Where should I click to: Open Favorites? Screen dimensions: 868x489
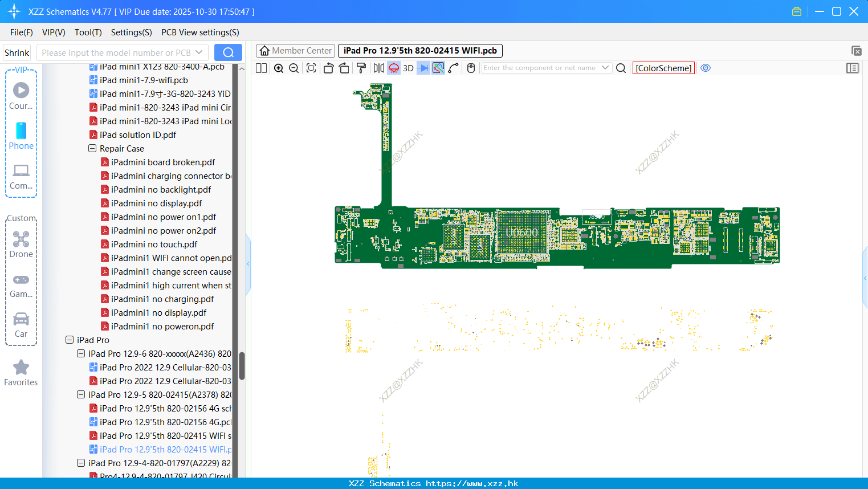21,373
